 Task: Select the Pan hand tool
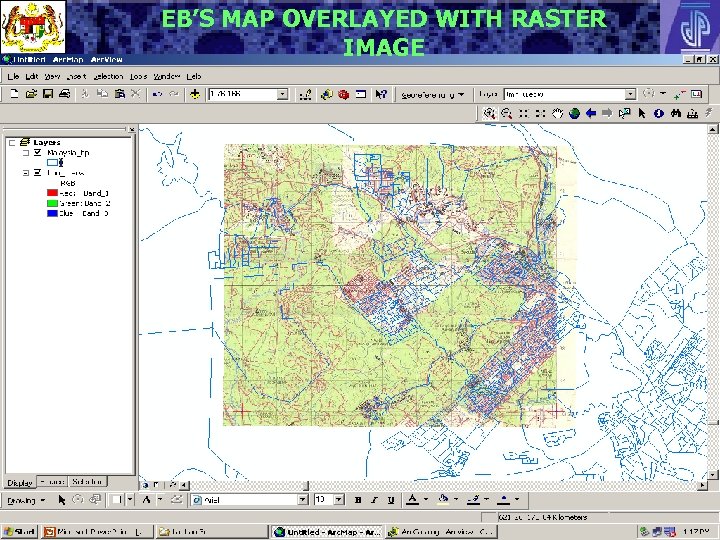[x=557, y=113]
